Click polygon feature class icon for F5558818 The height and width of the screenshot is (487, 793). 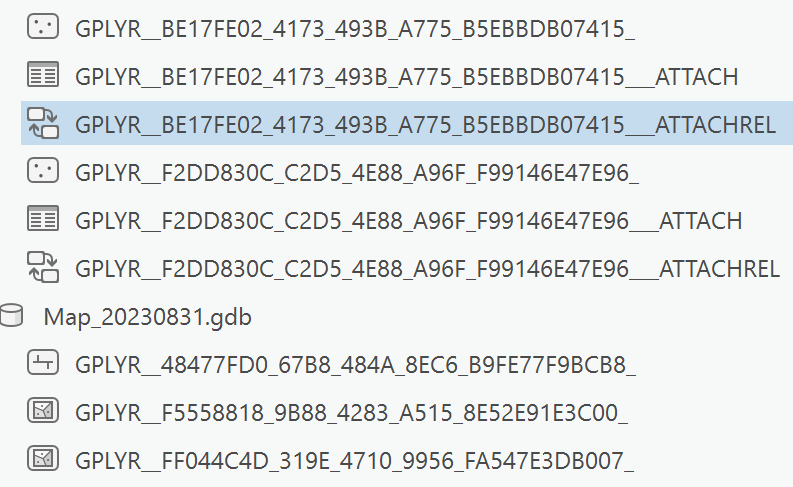click(x=42, y=411)
